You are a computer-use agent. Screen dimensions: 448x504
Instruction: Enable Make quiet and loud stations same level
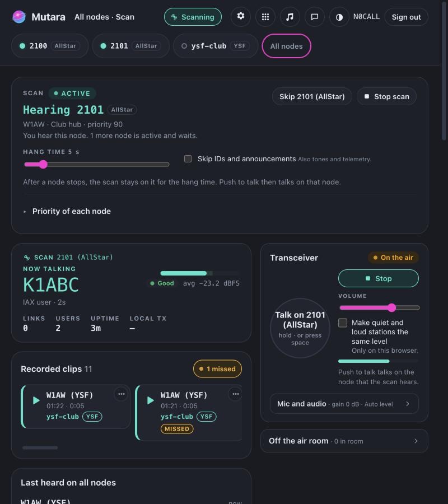tap(343, 323)
